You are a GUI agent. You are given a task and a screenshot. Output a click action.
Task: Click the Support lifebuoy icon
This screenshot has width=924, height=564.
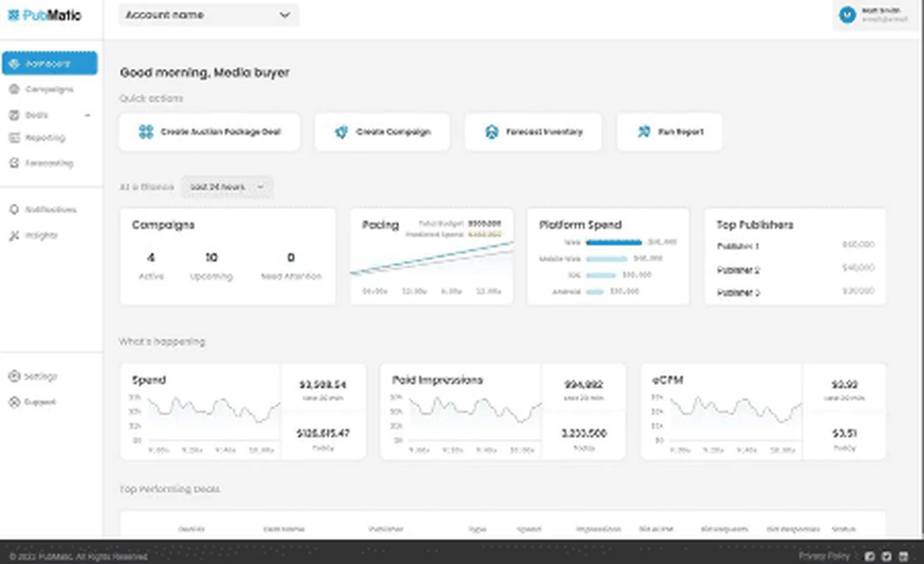tap(14, 402)
